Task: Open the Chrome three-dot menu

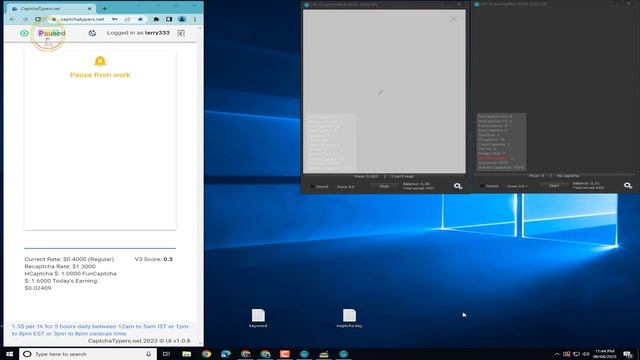Action: tap(195, 19)
